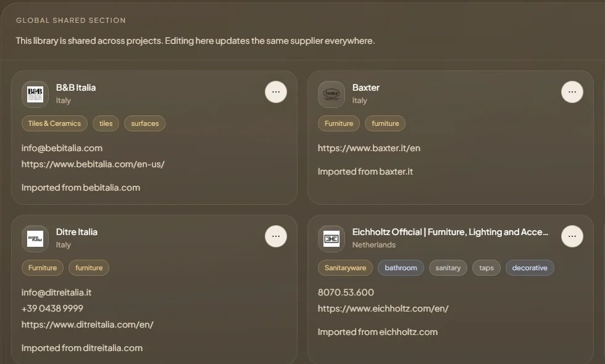Click Imported from eichholtz.com note
This screenshot has height=364, width=605.
[378, 332]
